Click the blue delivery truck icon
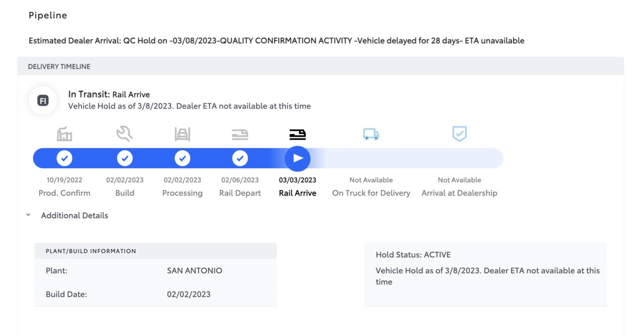644x336 pixels. point(371,134)
